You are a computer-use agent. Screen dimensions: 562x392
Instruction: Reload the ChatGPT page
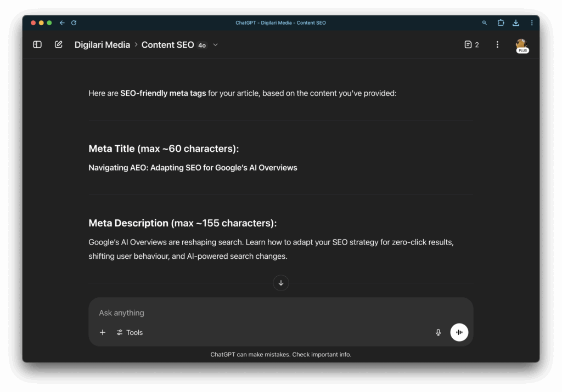(x=74, y=22)
